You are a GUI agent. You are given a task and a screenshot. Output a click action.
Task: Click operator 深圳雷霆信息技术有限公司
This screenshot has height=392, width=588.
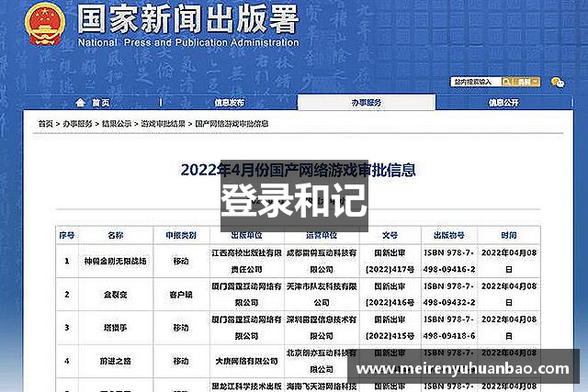click(322, 328)
